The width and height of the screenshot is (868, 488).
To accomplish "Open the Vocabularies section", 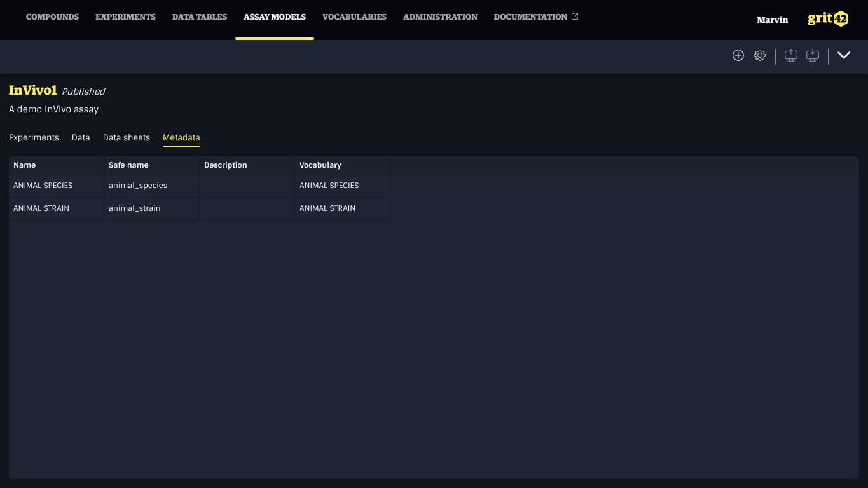I will 354,17.
